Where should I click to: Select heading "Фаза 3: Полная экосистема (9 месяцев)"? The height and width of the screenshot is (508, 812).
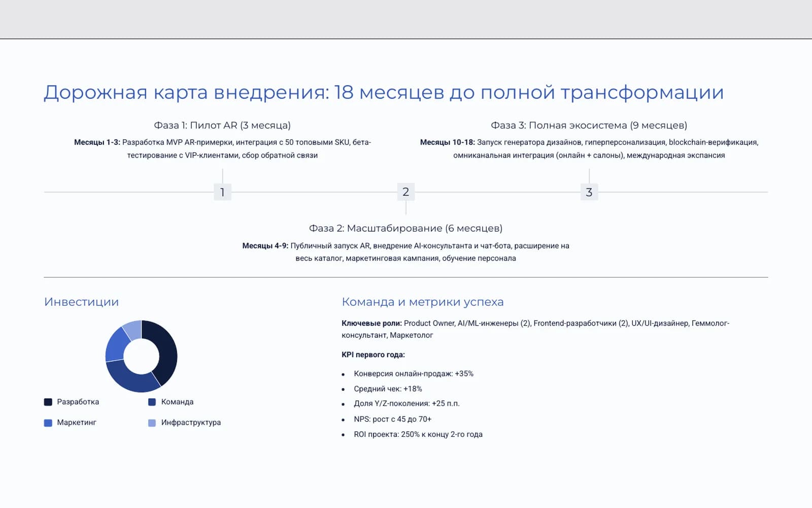589,125
